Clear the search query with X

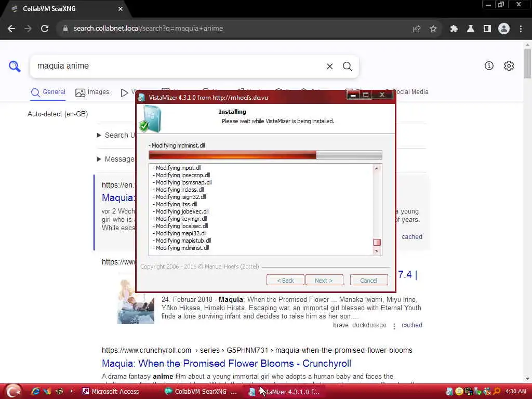pos(329,66)
